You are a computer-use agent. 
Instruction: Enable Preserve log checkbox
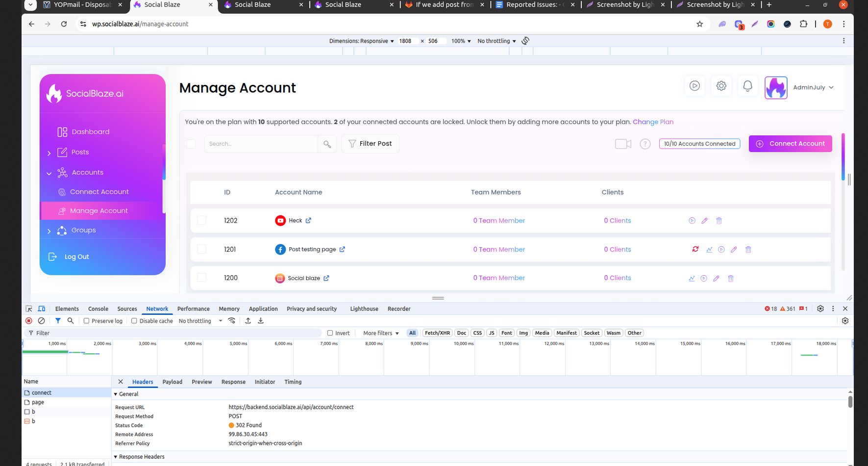pyautogui.click(x=86, y=321)
